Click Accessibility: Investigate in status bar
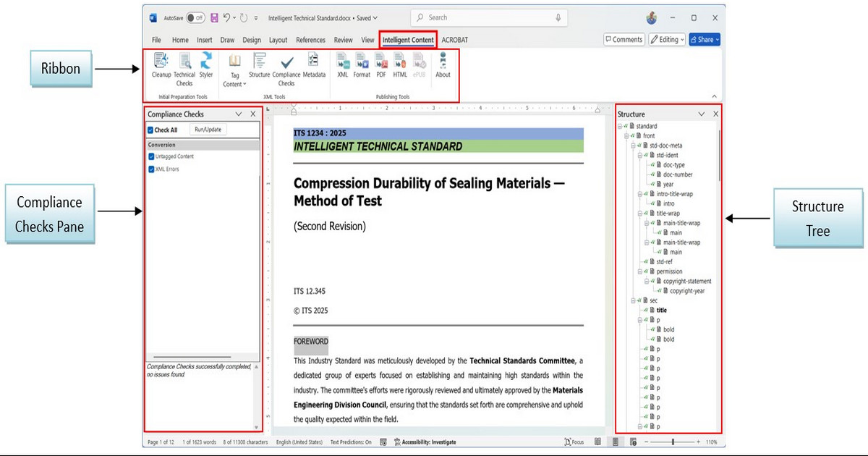868x456 pixels. (425, 442)
